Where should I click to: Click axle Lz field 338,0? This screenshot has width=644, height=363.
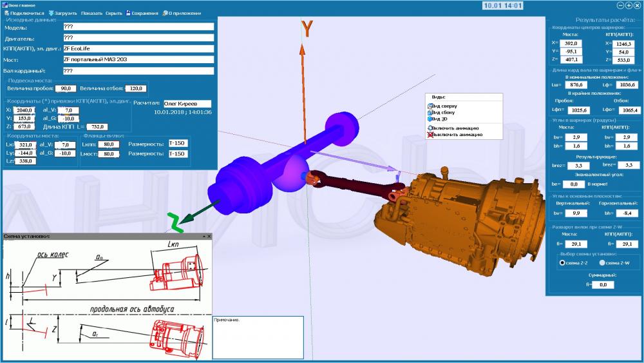pyautogui.click(x=26, y=161)
